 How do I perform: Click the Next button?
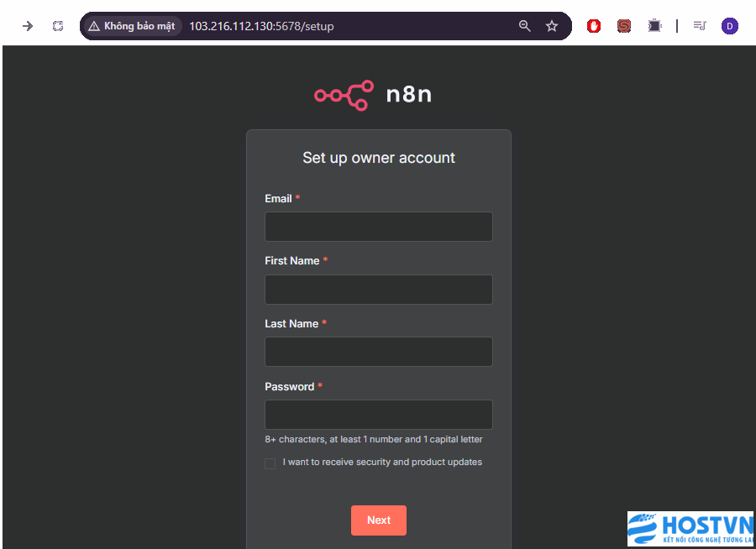point(379,520)
